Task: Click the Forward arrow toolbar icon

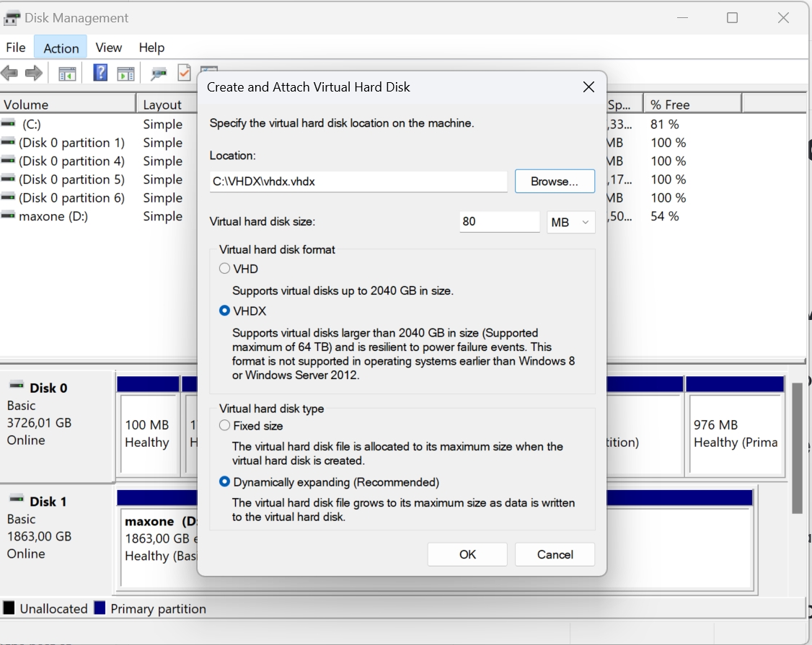Action: pos(33,73)
